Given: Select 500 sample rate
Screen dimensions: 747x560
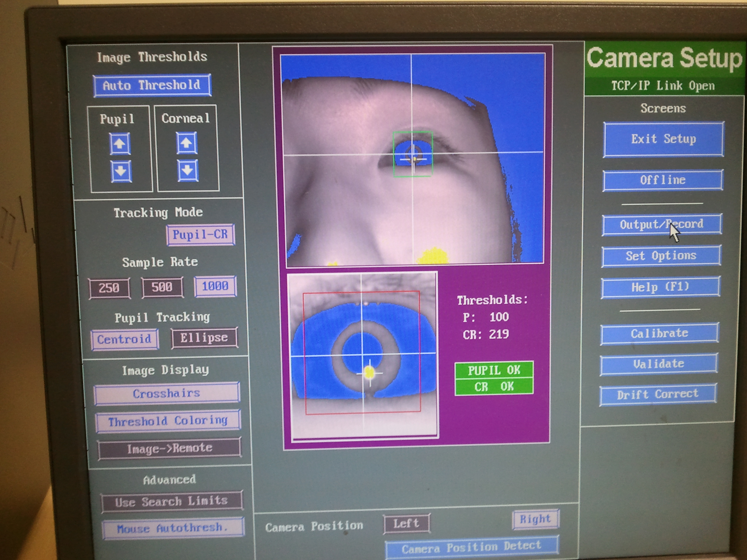Looking at the screenshot, I should click(x=162, y=287).
